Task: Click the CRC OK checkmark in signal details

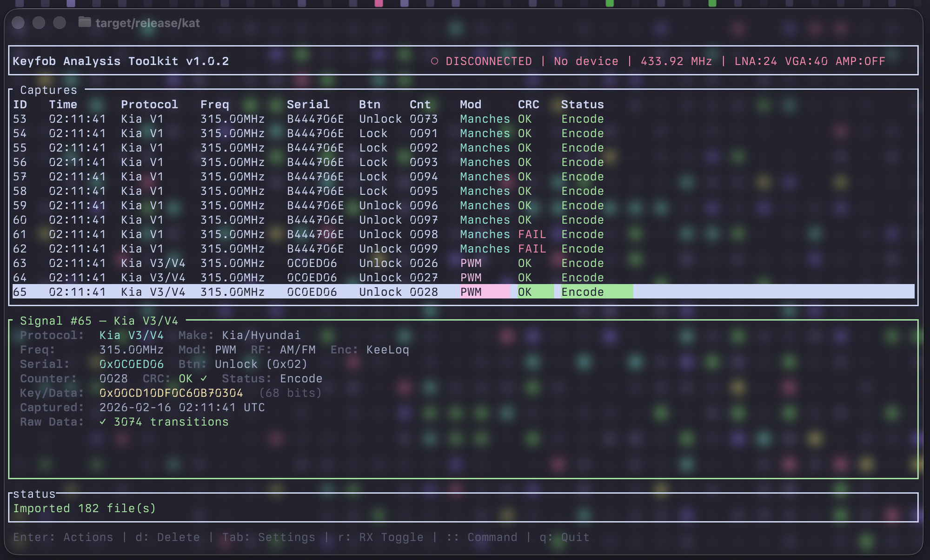Action: coord(204,379)
